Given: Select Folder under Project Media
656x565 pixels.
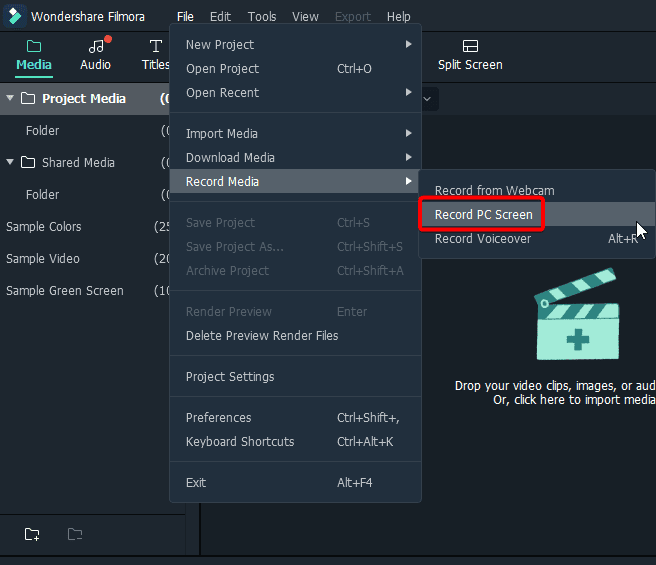Looking at the screenshot, I should point(85,131).
